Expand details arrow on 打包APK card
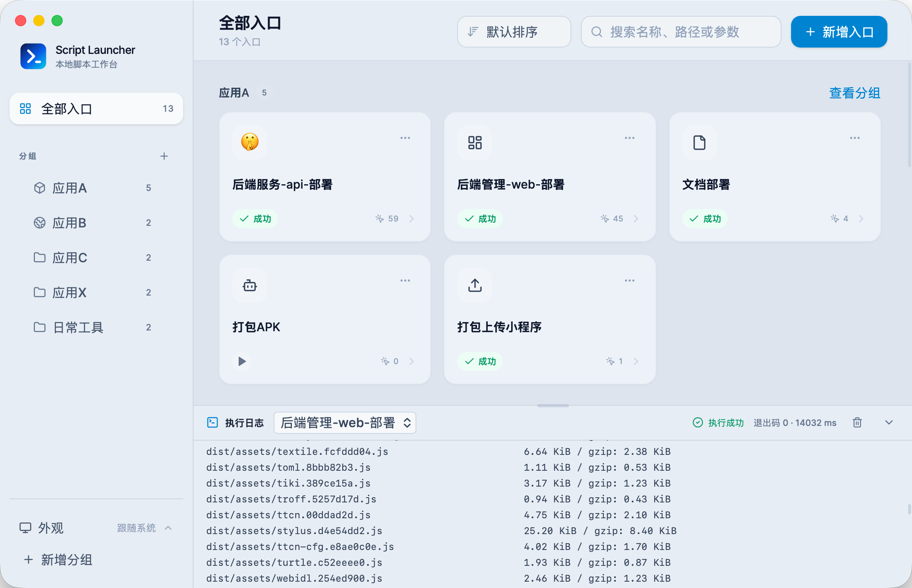 pyautogui.click(x=412, y=361)
